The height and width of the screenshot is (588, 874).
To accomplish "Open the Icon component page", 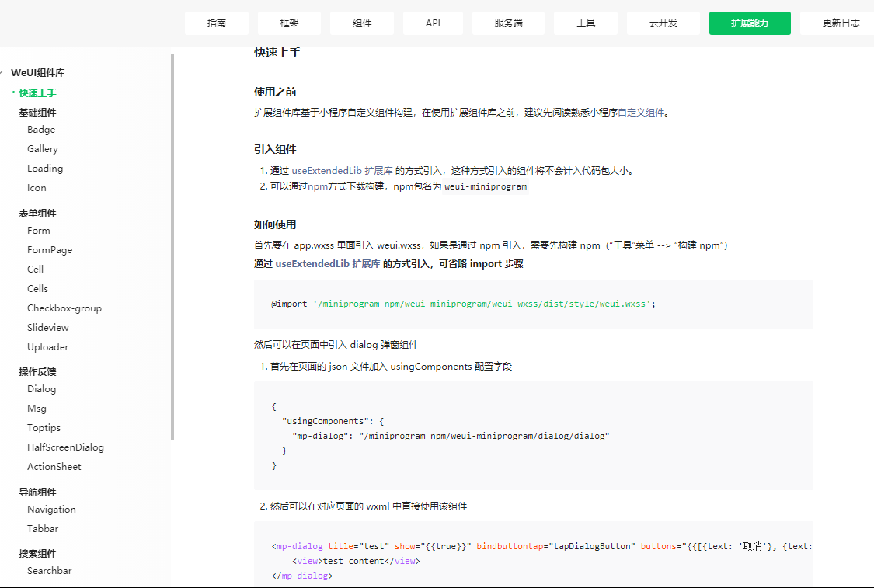I will pyautogui.click(x=37, y=187).
